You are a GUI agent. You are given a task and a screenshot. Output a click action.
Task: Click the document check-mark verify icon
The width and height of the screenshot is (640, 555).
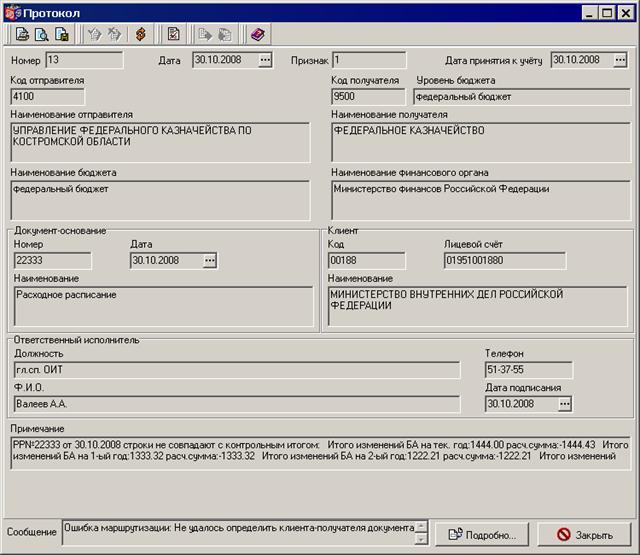pyautogui.click(x=173, y=34)
